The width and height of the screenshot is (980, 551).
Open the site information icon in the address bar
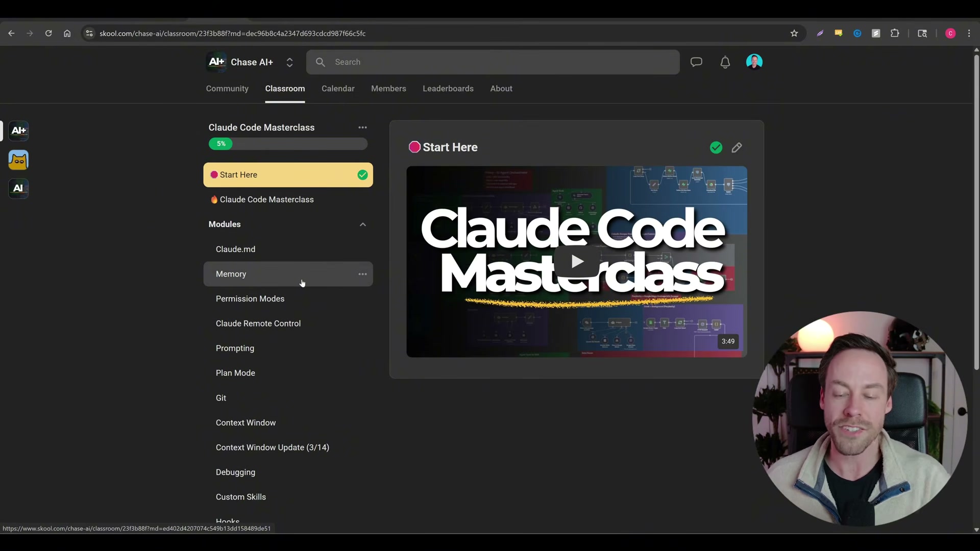(x=89, y=33)
